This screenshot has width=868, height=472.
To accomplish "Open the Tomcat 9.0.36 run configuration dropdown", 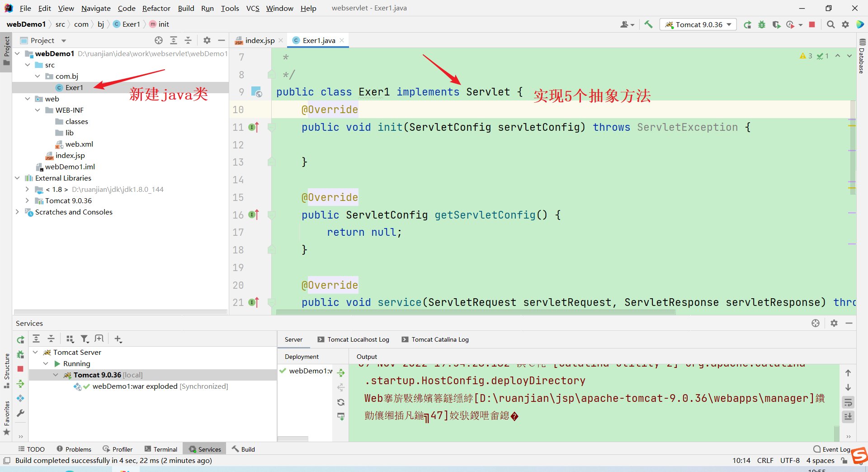I will [x=698, y=24].
